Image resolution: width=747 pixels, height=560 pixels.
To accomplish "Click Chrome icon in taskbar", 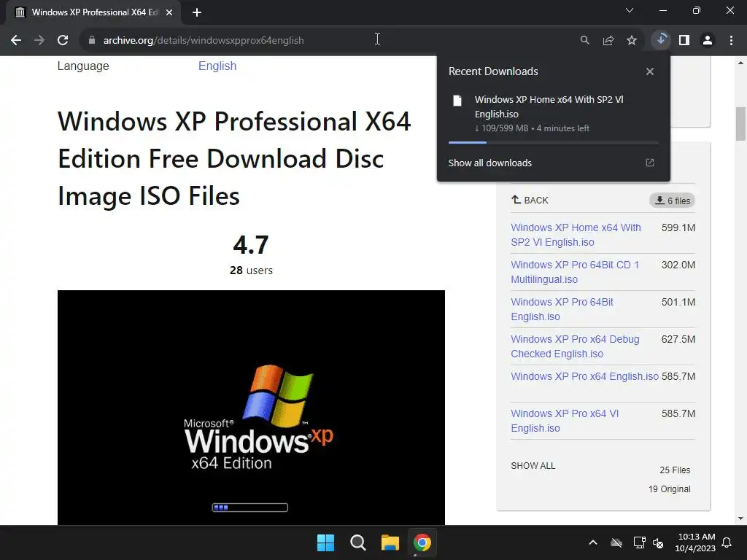I will 422,542.
